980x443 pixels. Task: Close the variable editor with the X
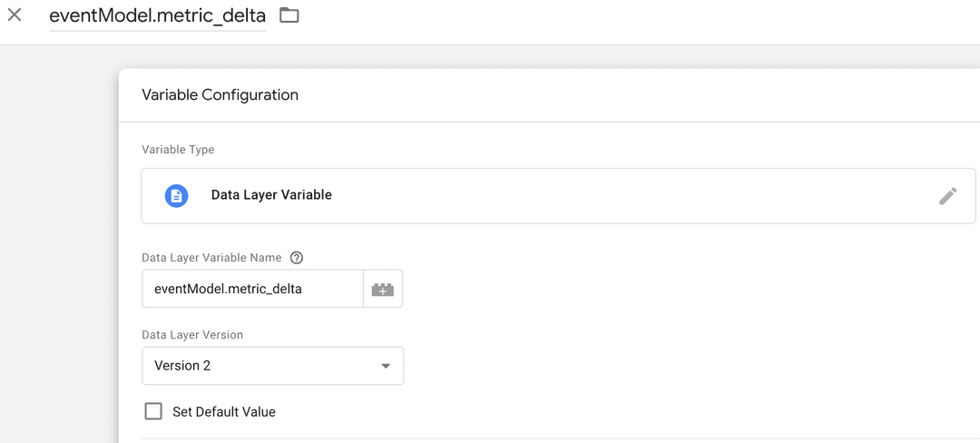click(x=15, y=15)
